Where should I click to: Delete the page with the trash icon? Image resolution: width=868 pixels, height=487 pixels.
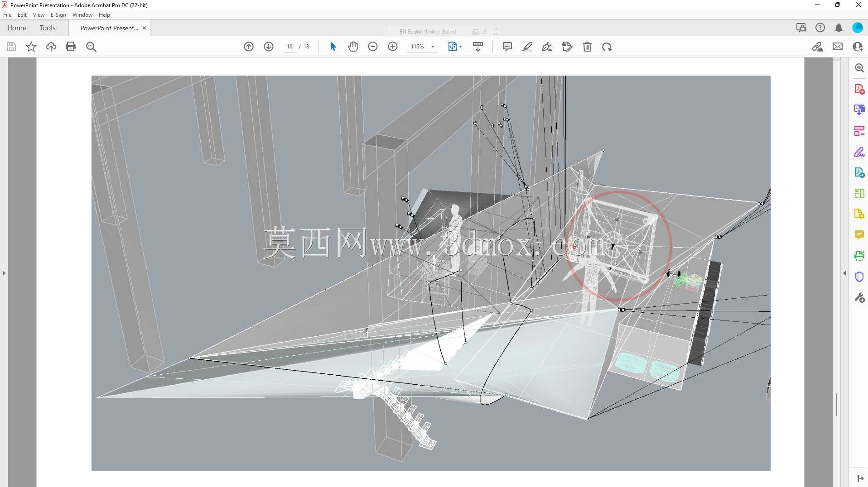coord(587,47)
